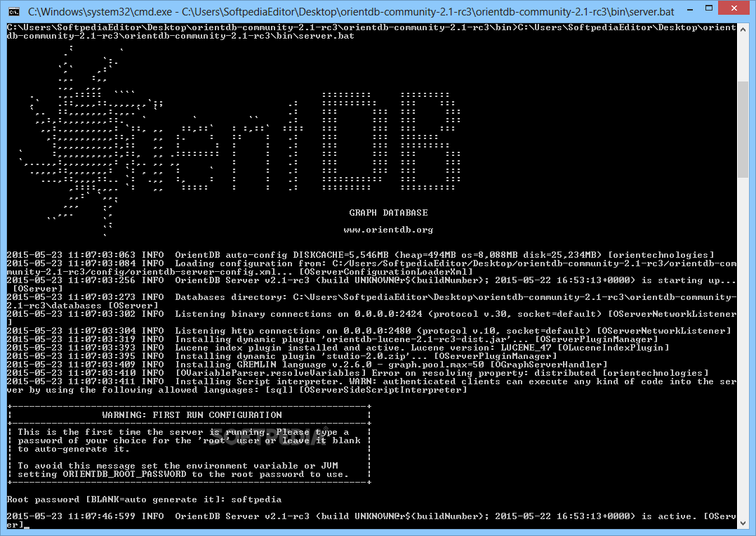Image resolution: width=756 pixels, height=536 pixels.
Task: Click the scrollbar up arrow
Action: click(743, 30)
